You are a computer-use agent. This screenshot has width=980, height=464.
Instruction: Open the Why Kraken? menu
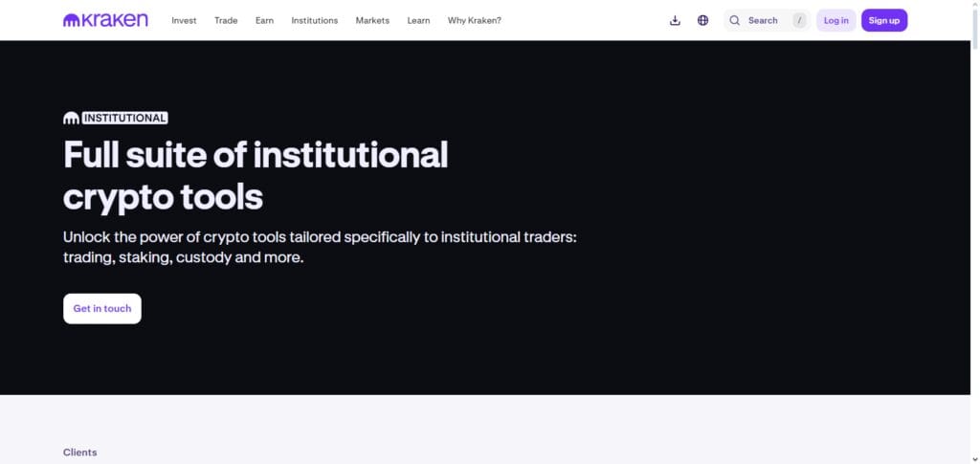click(x=475, y=21)
